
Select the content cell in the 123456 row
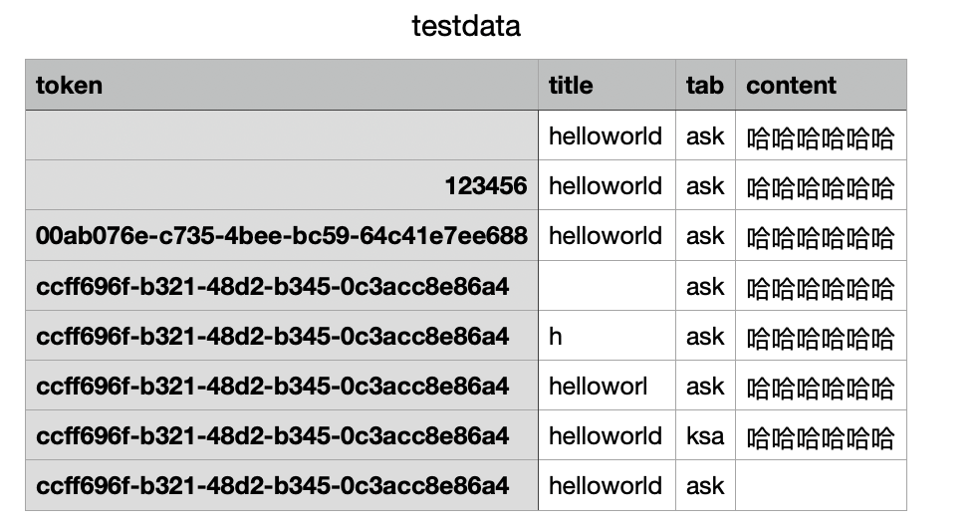(821, 186)
